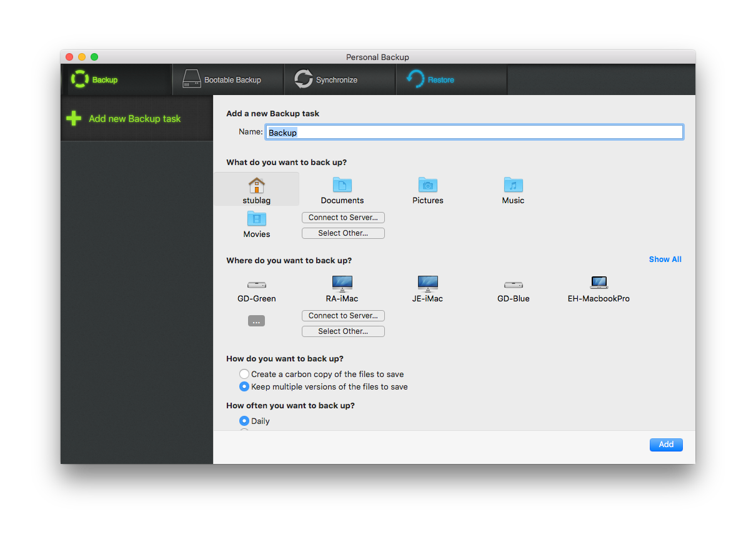Choose the JE-iMac computer icon
The image size is (756, 544).
coord(428,283)
